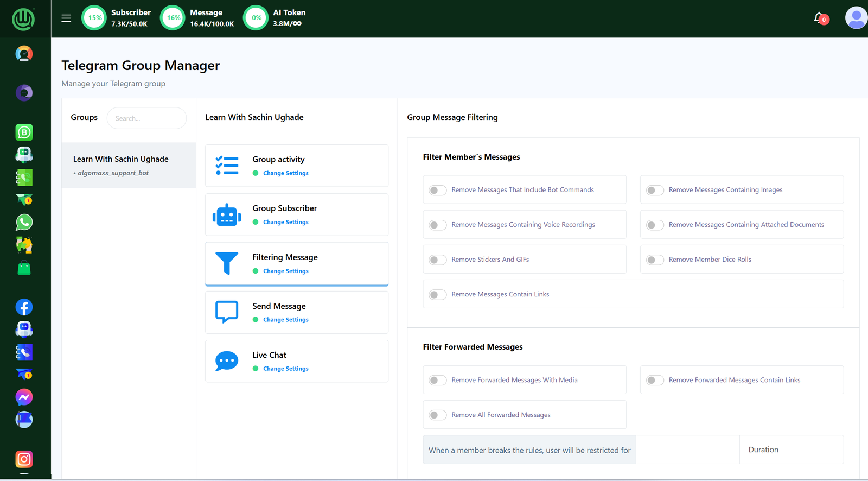Select the Group activity title
This screenshot has height=481, width=868.
click(x=278, y=159)
